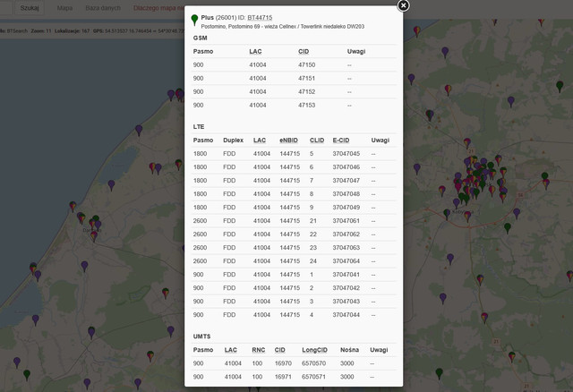Screen dimensions: 573x392
Task: Select UMTS CID value 16970
Action: (283, 363)
